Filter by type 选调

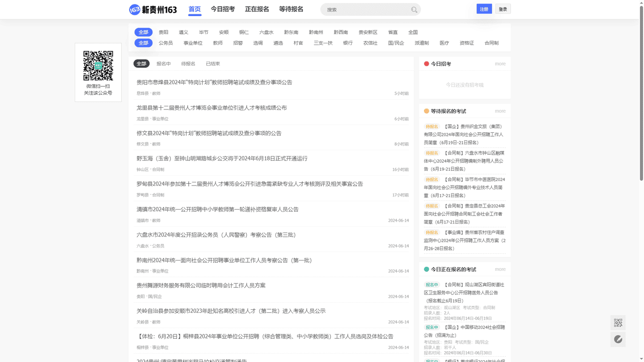tap(258, 43)
